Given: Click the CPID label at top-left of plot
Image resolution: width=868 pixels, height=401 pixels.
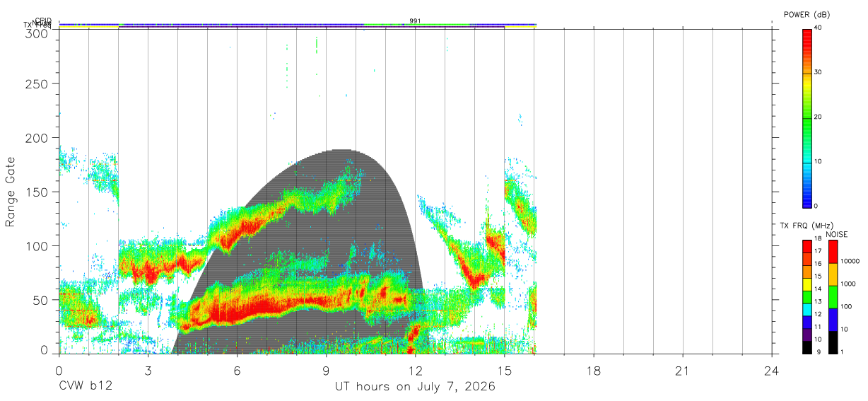Looking at the screenshot, I should 42,21.
